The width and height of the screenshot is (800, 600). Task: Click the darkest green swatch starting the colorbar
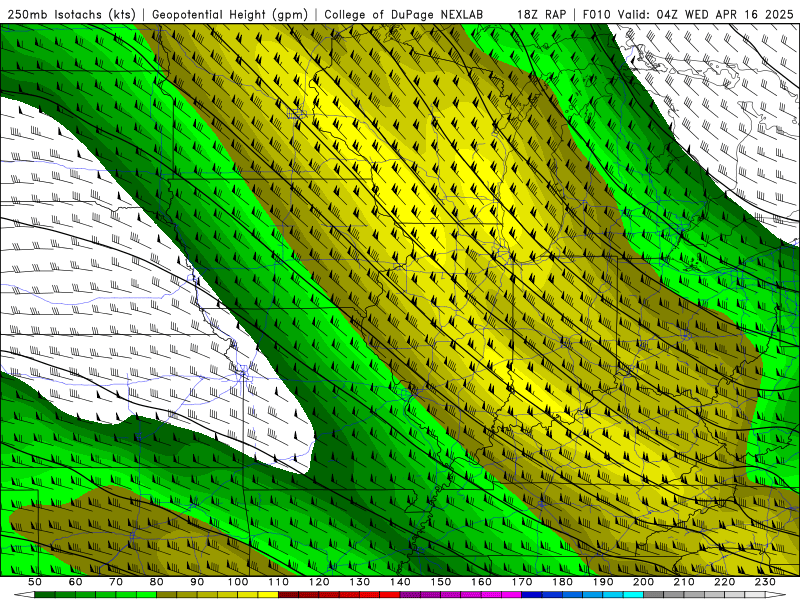click(x=45, y=595)
